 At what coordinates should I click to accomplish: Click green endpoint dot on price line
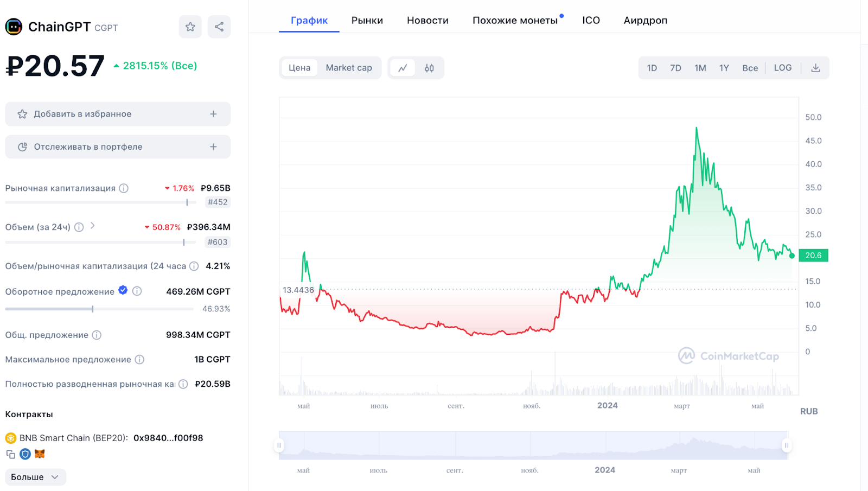click(792, 256)
